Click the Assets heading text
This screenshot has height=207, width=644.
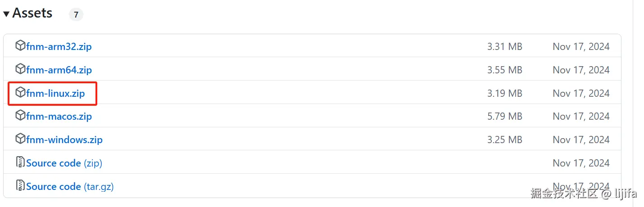32,13
